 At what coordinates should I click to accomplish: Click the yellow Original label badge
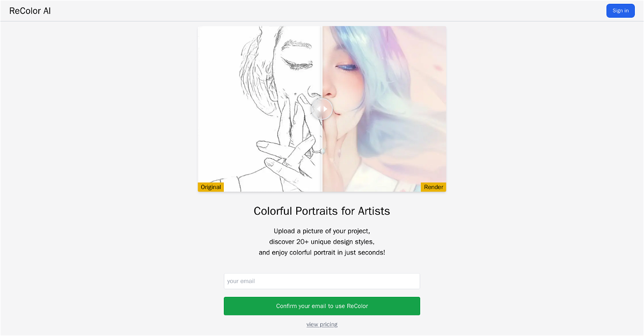point(211,187)
